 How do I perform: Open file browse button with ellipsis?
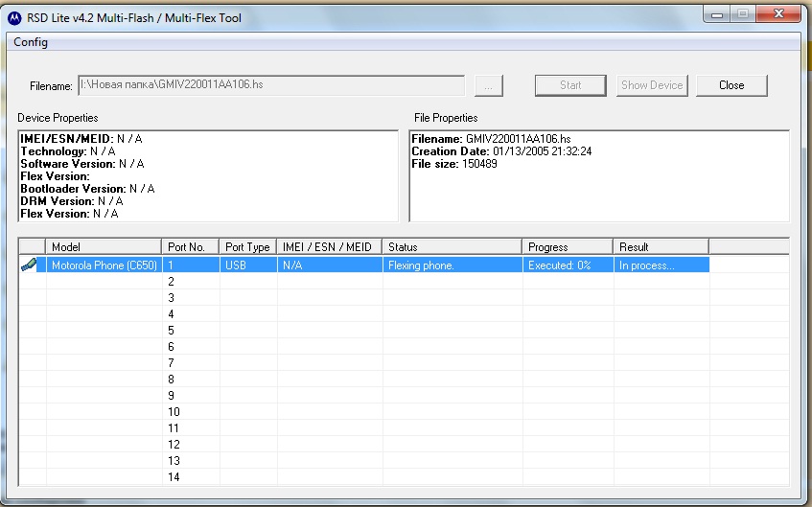point(488,85)
